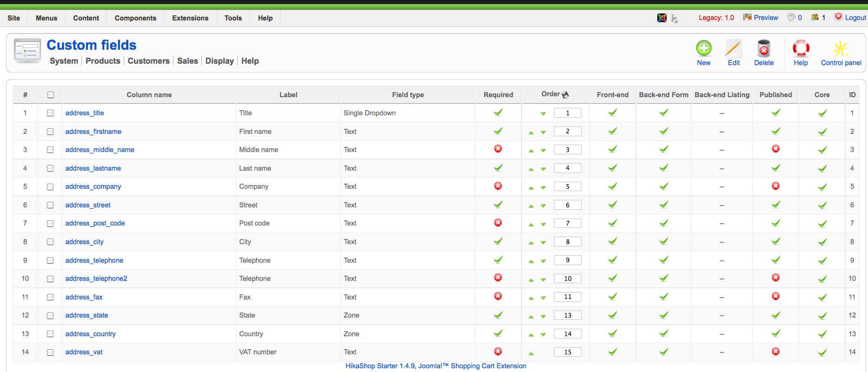Open the Help lifebuoy icon
868x372 pixels.
[x=801, y=49]
